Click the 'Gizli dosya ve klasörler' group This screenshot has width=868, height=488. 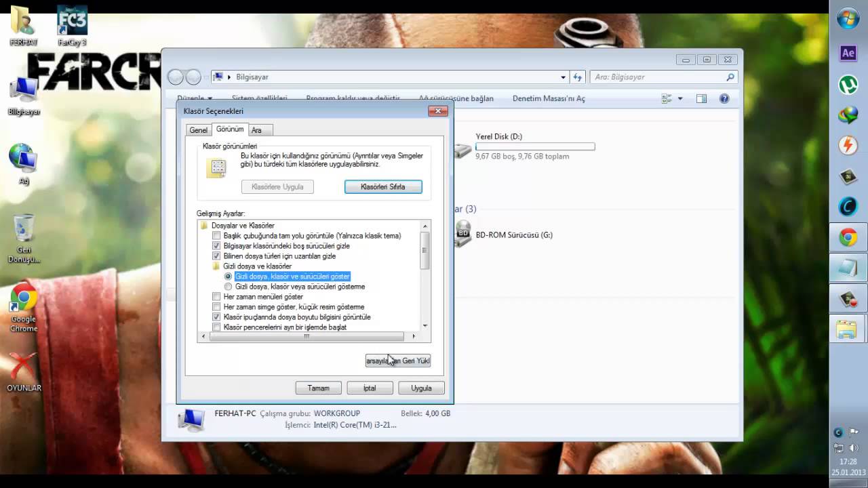257,266
